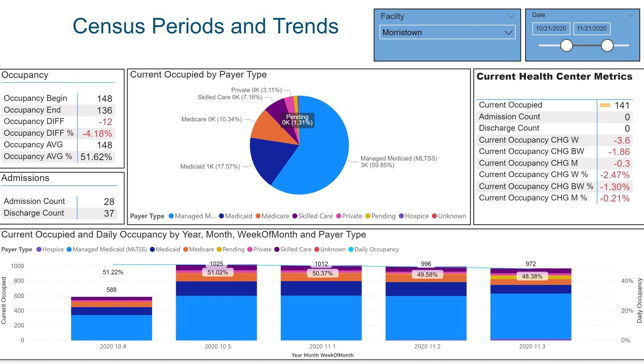Click the end date field 11/21/2020

point(591,29)
